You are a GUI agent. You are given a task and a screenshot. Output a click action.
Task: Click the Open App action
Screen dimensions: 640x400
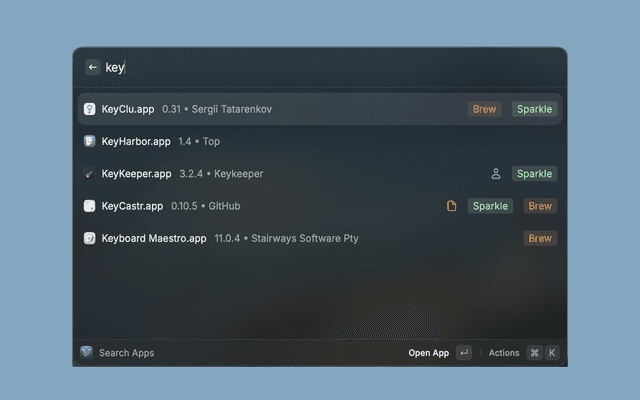click(429, 353)
